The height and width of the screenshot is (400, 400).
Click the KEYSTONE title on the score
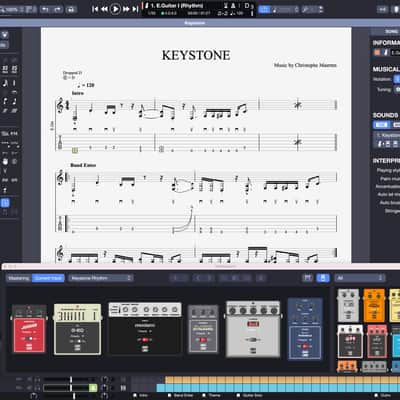pos(196,55)
